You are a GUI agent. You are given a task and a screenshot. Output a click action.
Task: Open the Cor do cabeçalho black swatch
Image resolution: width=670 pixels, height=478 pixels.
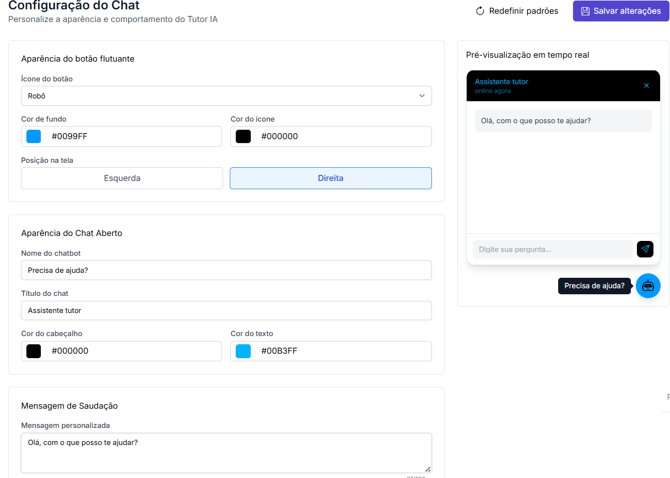(x=34, y=351)
